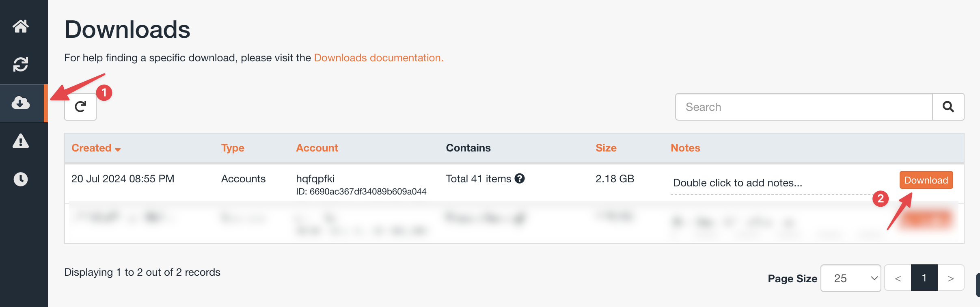Download the hqfqpfki accounts archive

(x=926, y=180)
